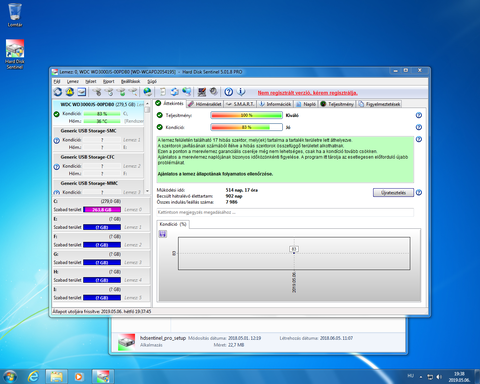Click the green check icon of WDC disk
This screenshot has height=384, width=480.
[x=57, y=114]
